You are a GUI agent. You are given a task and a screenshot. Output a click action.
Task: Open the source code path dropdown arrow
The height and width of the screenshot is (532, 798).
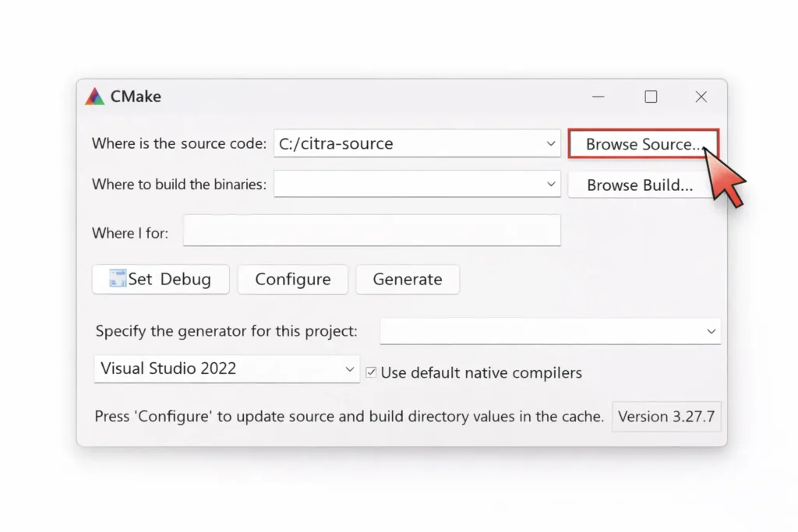click(550, 143)
